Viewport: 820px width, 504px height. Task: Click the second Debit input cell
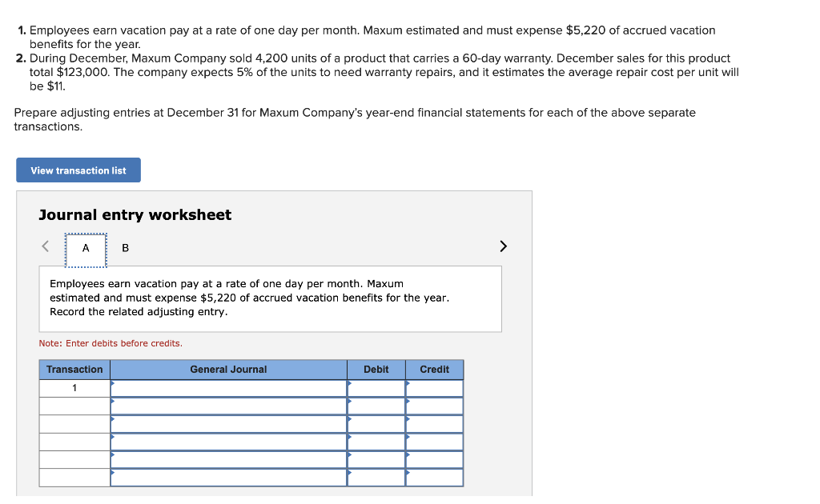(376, 406)
